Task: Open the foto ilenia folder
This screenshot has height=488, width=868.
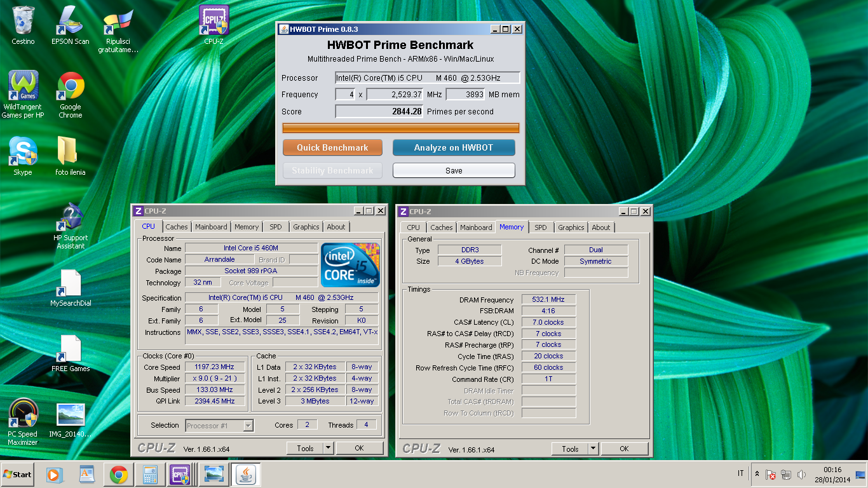Action: [x=70, y=156]
